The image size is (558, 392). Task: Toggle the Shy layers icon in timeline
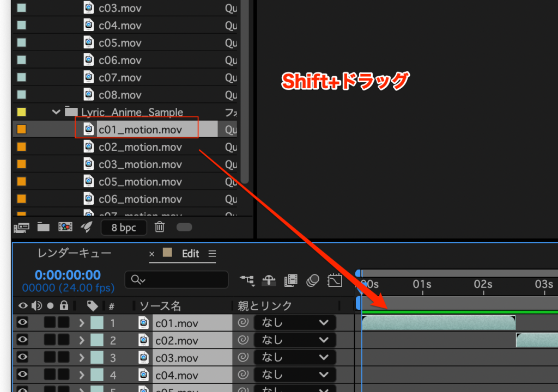(x=268, y=280)
